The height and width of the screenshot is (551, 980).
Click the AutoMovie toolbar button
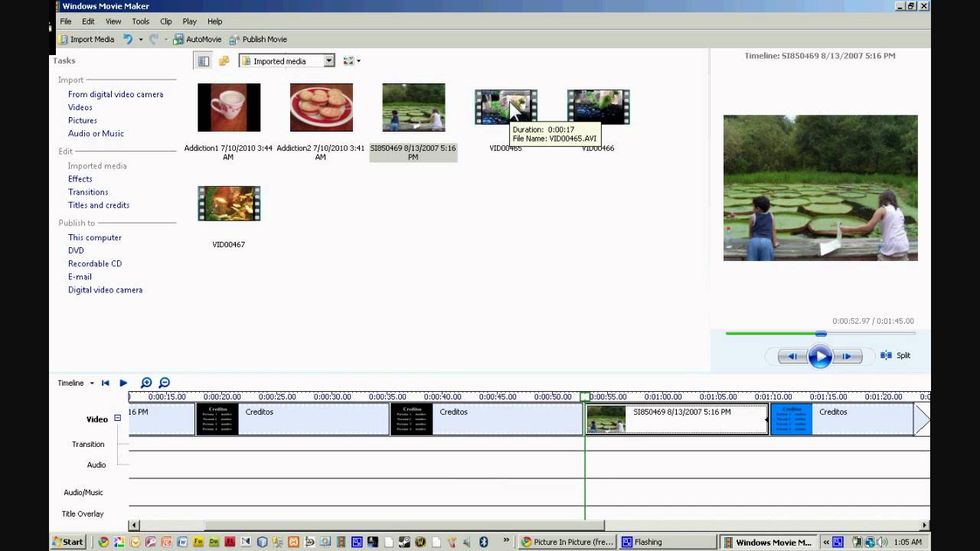point(198,39)
